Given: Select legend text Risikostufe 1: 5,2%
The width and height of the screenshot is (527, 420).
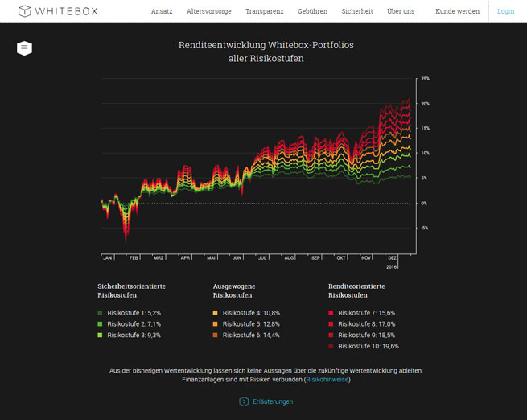Looking at the screenshot, I should [x=134, y=313].
